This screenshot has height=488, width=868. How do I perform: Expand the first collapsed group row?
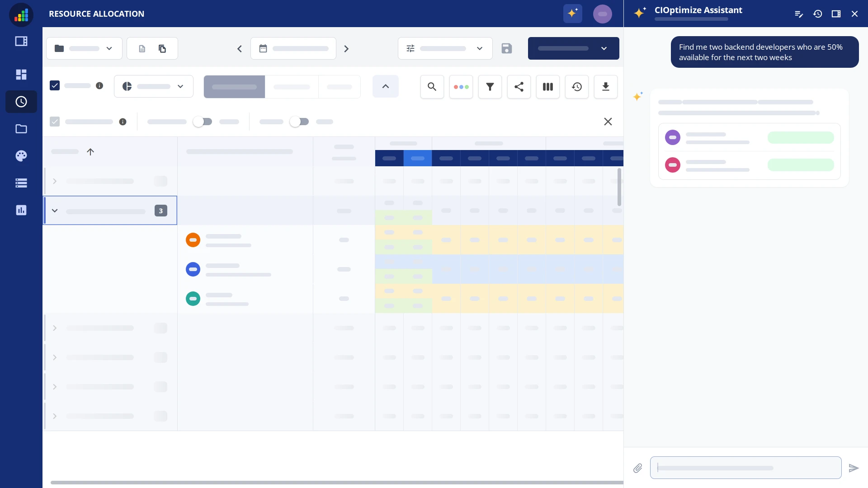(55, 181)
